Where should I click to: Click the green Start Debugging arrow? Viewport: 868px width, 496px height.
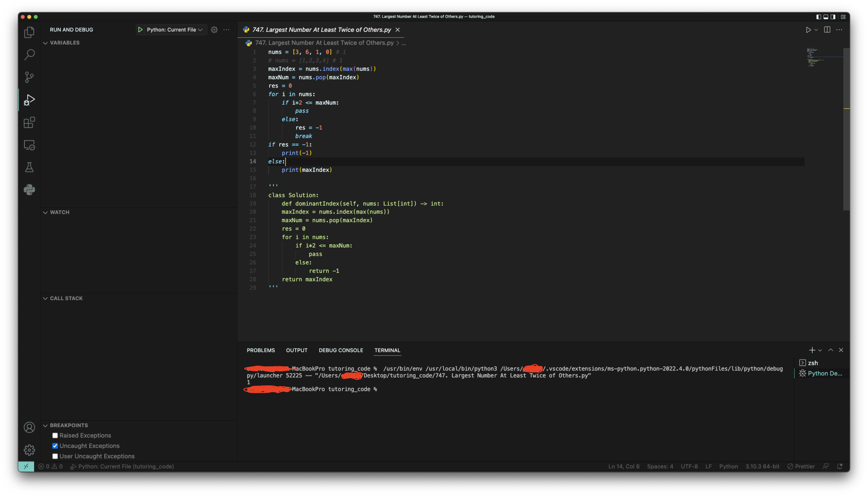140,30
